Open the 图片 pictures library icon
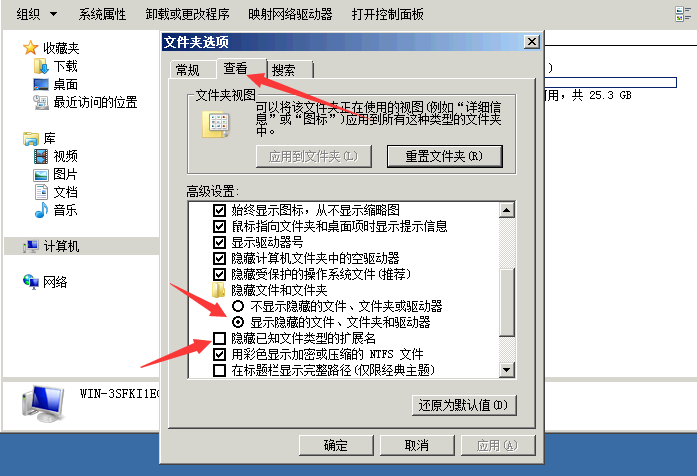 41,175
